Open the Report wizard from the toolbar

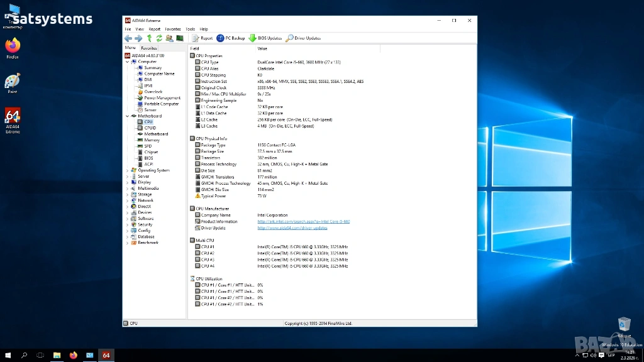(x=202, y=38)
